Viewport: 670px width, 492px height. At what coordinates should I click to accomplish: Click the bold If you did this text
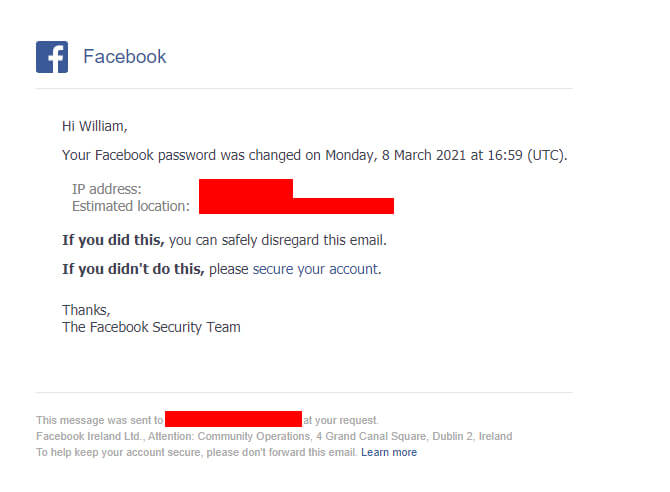pos(113,240)
